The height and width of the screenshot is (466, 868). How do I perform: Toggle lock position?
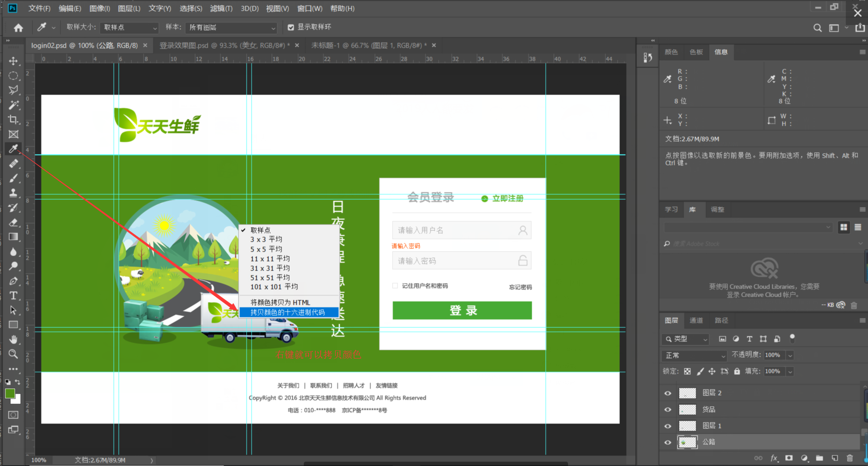[712, 372]
